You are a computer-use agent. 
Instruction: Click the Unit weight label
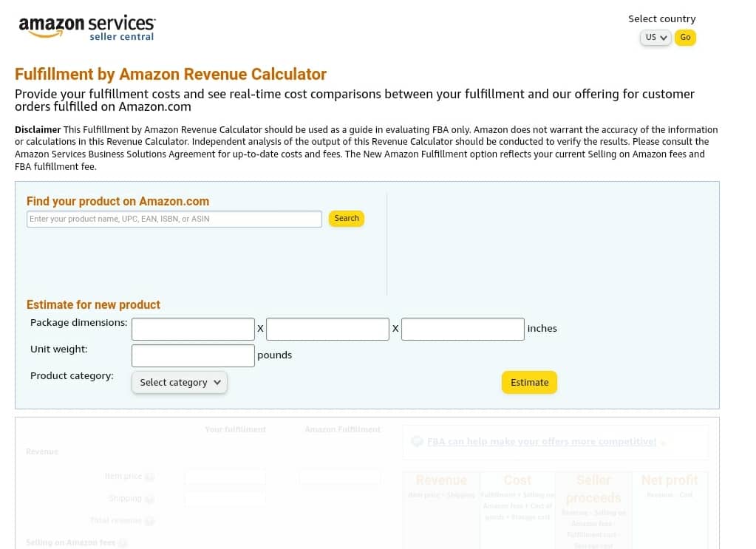click(x=59, y=349)
